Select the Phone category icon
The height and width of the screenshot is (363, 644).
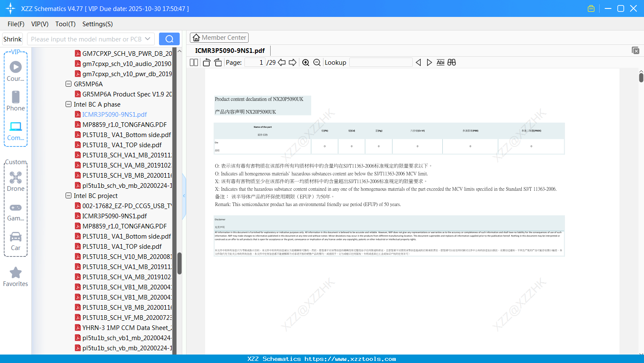(x=16, y=97)
